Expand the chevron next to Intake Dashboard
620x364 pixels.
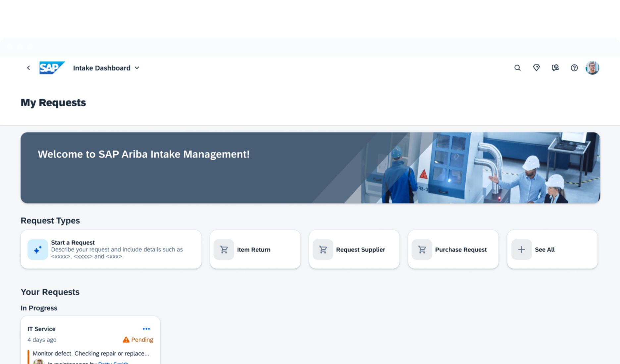coord(137,68)
